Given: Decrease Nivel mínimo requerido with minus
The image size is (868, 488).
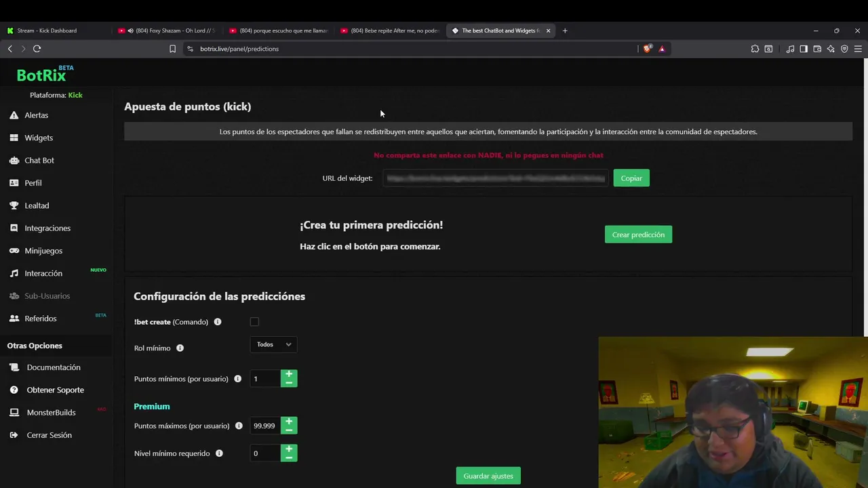Looking at the screenshot, I should pyautogui.click(x=289, y=457).
